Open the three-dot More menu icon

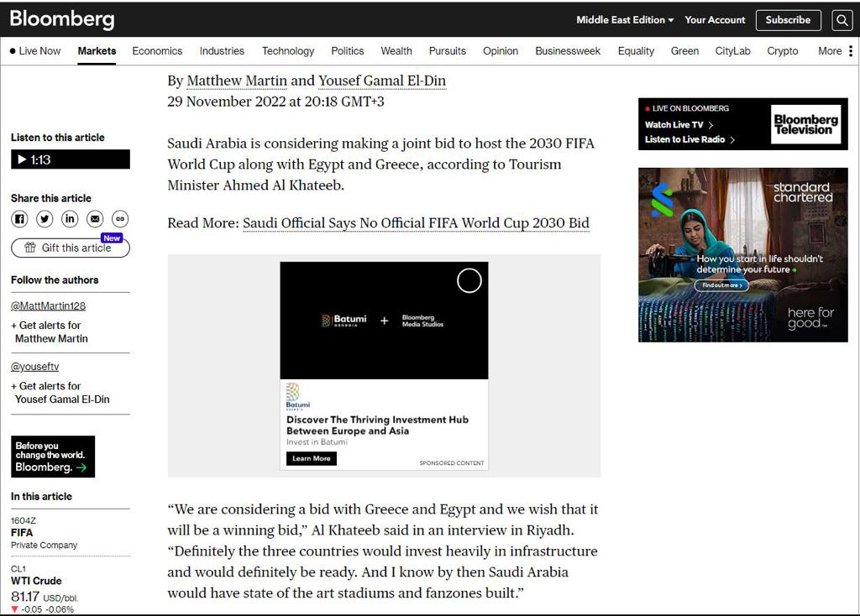[851, 51]
